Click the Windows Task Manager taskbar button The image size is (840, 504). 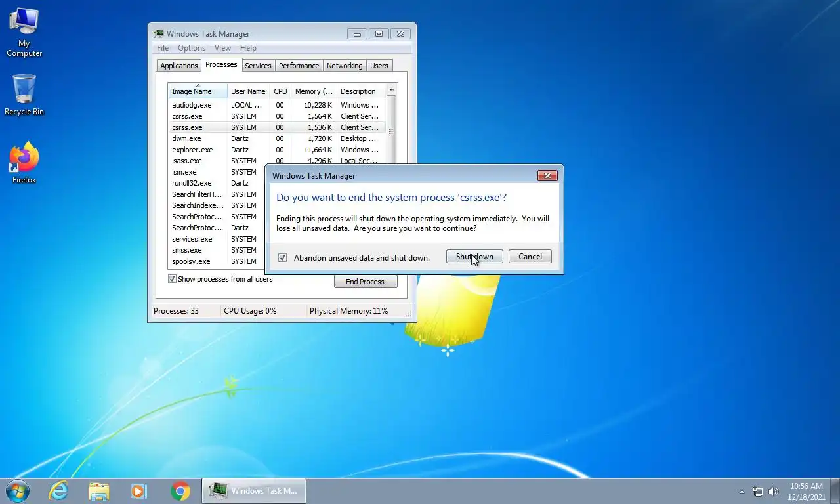point(253,491)
